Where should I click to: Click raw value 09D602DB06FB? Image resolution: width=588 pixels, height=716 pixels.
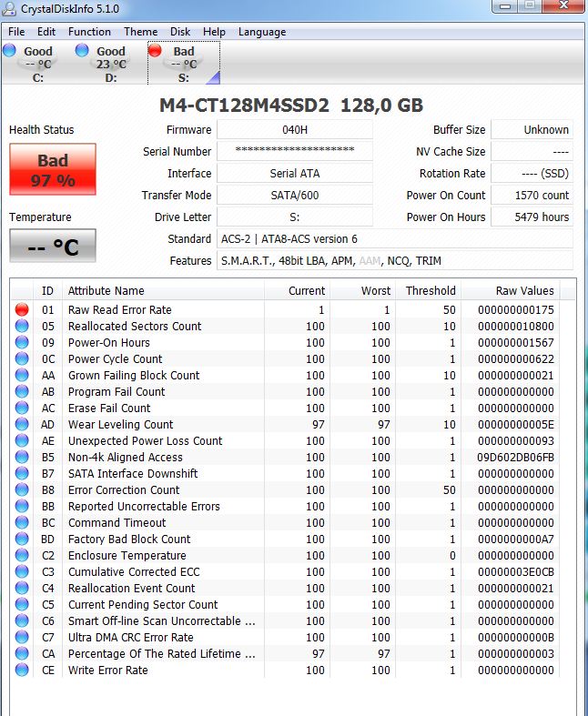click(x=515, y=457)
